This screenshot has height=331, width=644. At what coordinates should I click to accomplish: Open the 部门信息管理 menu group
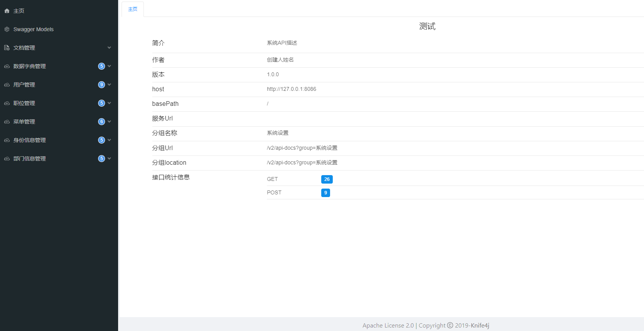(59, 159)
